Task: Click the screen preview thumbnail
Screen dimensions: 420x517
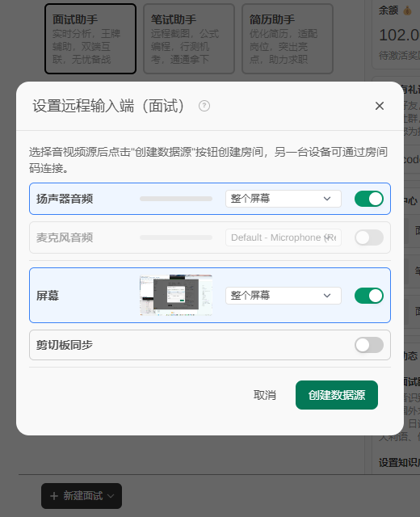Action: [176, 296]
